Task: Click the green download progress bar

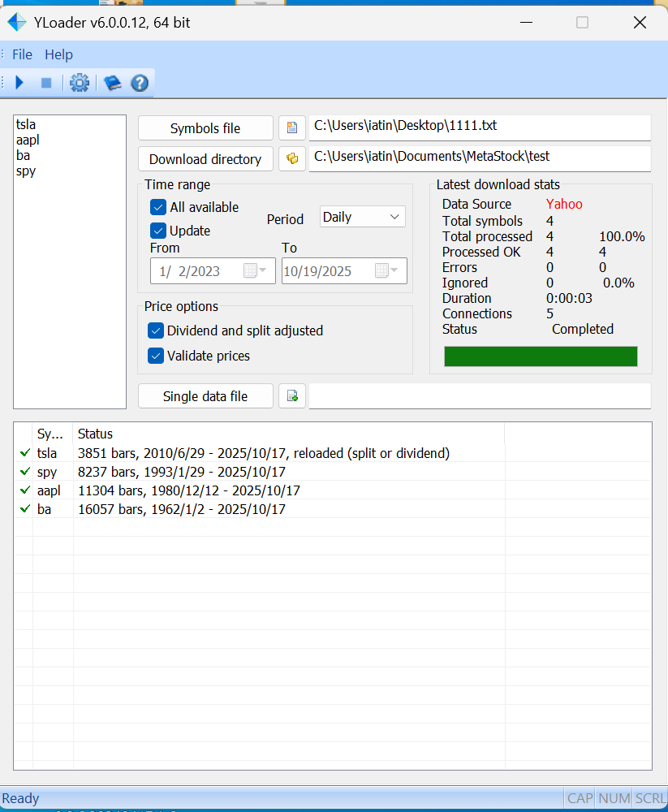Action: tap(541, 356)
